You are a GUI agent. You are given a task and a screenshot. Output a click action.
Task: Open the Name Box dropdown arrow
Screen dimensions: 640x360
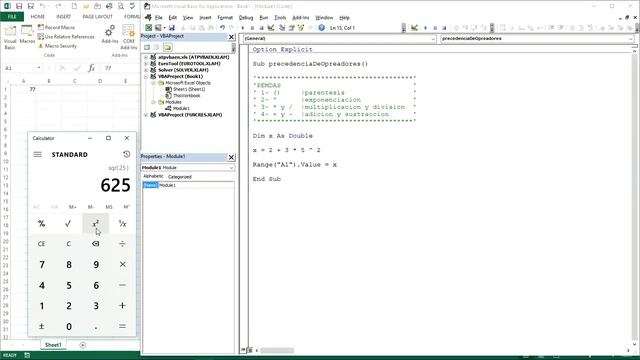click(x=39, y=68)
